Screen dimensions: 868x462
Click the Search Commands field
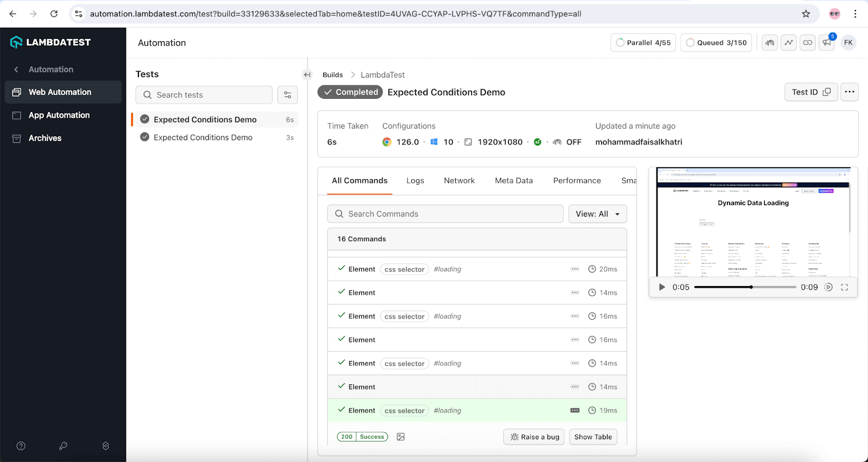[445, 214]
